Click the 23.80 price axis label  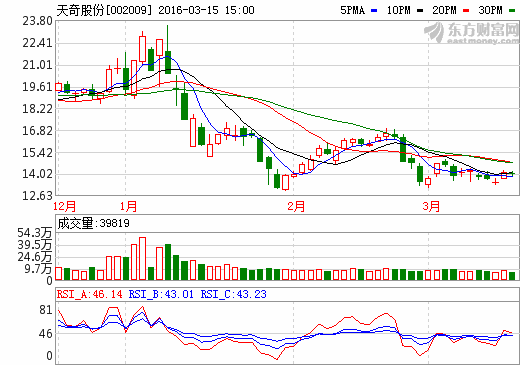coord(37,21)
